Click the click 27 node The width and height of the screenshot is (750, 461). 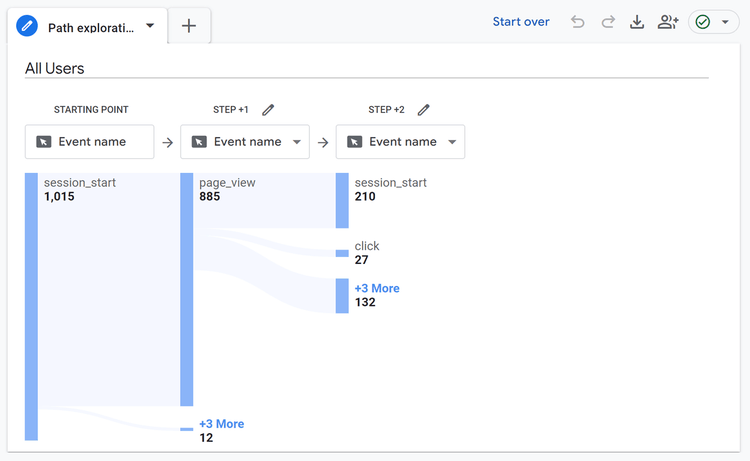(342, 253)
